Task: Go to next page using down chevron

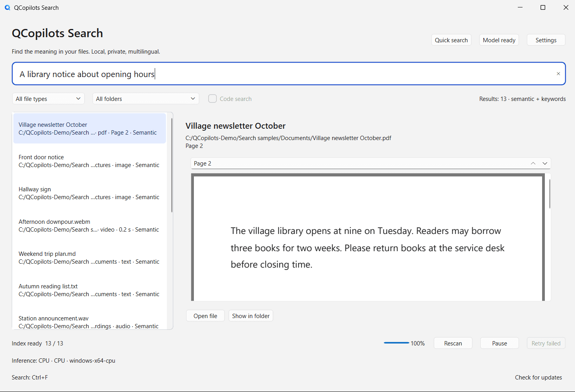Action: pos(545,163)
